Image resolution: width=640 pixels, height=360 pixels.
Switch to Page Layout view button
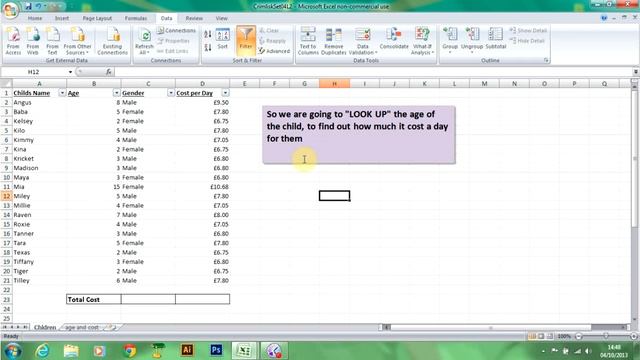[541, 336]
